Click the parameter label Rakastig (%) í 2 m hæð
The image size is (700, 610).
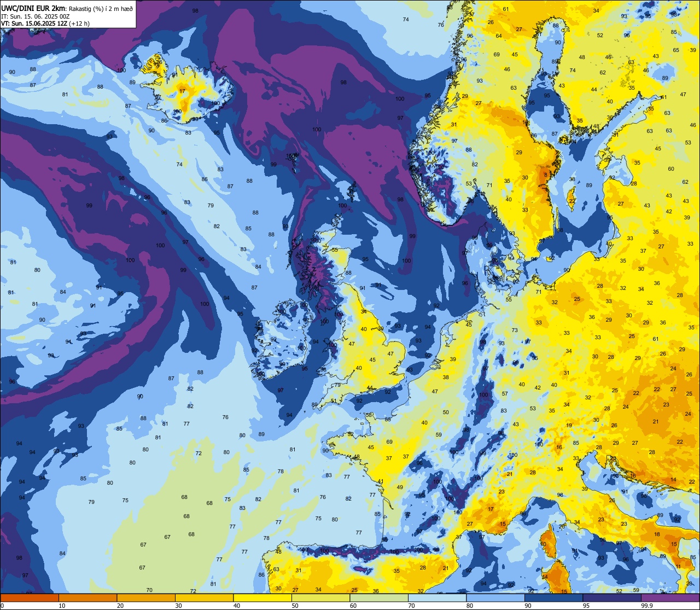point(101,8)
